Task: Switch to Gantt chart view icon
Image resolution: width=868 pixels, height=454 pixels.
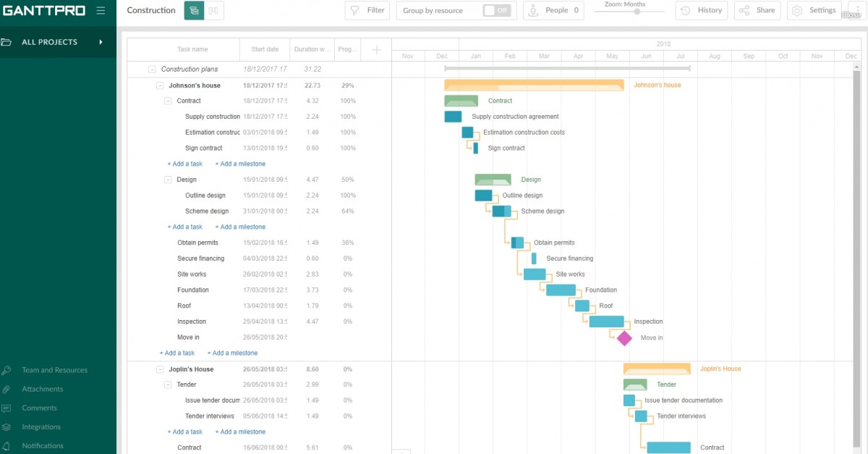Action: point(194,10)
